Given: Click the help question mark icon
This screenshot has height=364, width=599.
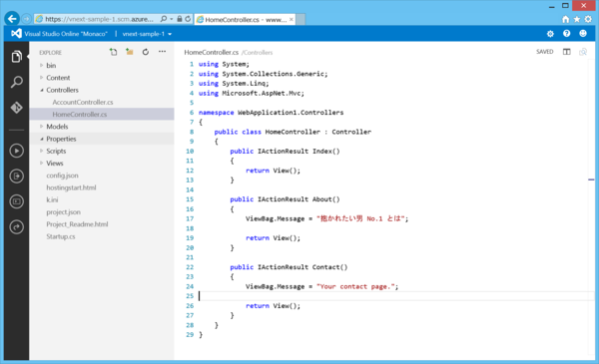Looking at the screenshot, I should (566, 34).
